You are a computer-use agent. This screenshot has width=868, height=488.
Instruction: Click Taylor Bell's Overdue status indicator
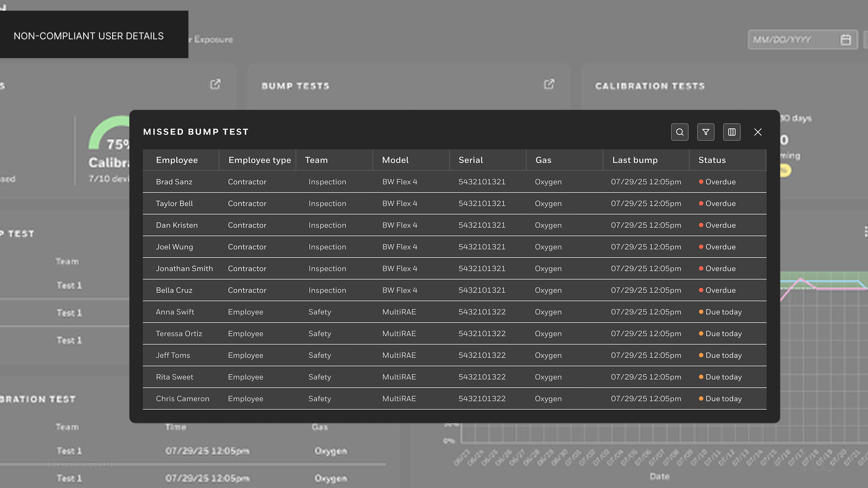tap(720, 203)
